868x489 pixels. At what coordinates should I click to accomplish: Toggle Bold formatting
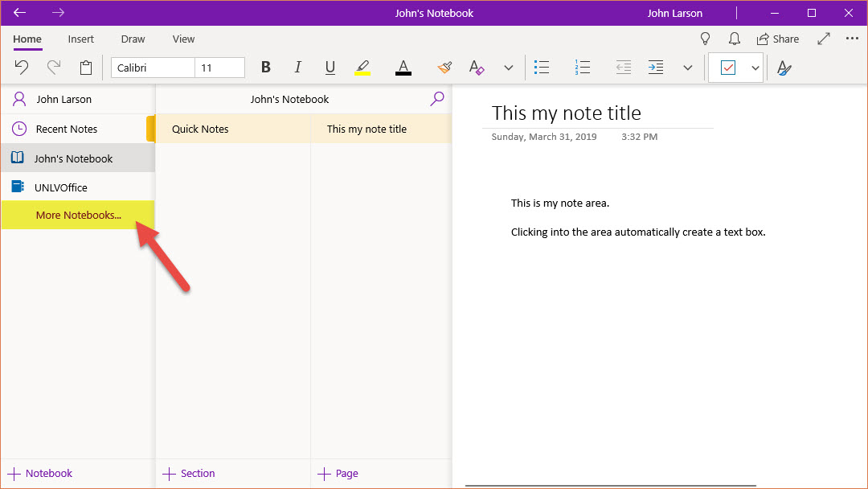[266, 68]
